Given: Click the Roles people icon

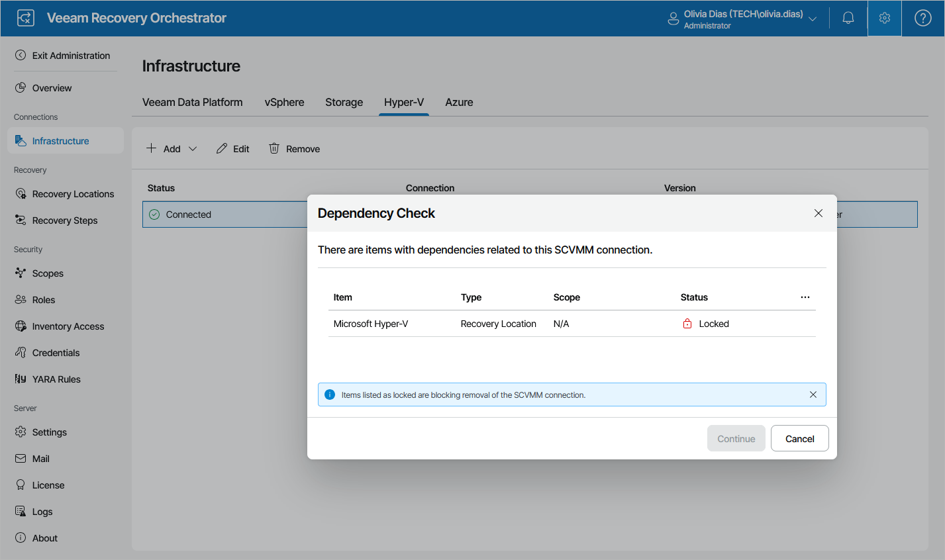Looking at the screenshot, I should (21, 300).
